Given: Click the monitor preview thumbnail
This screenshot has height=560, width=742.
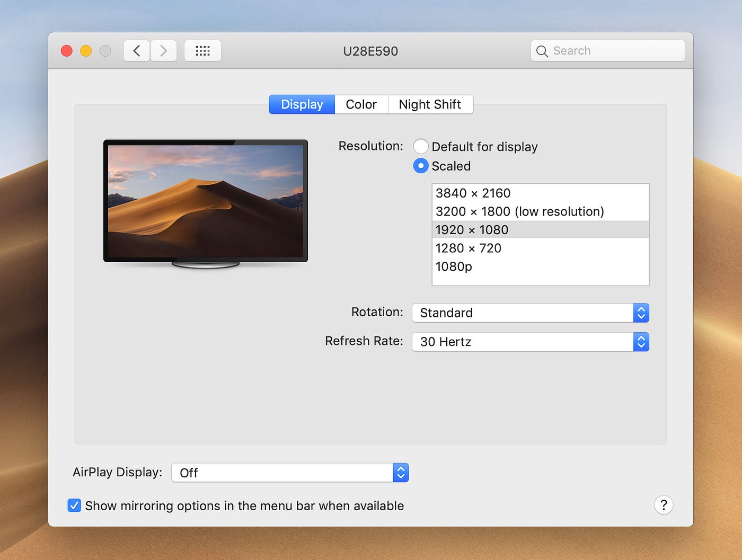Looking at the screenshot, I should tap(206, 204).
